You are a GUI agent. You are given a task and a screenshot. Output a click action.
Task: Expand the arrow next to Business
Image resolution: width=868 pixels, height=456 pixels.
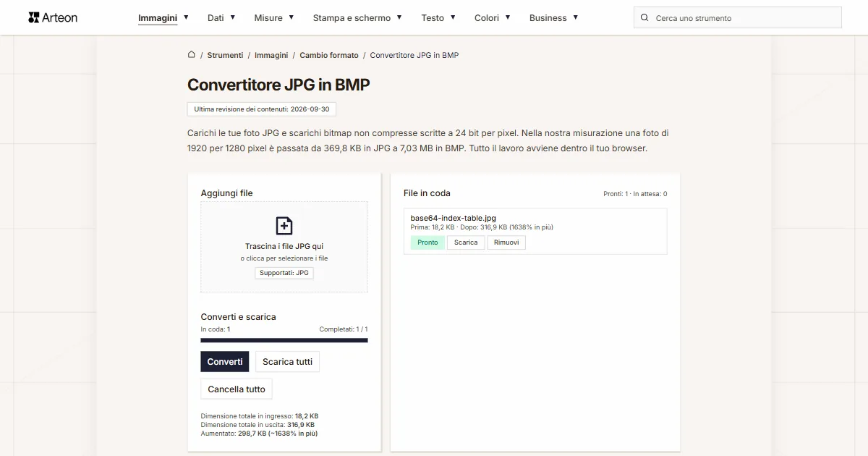click(x=575, y=17)
